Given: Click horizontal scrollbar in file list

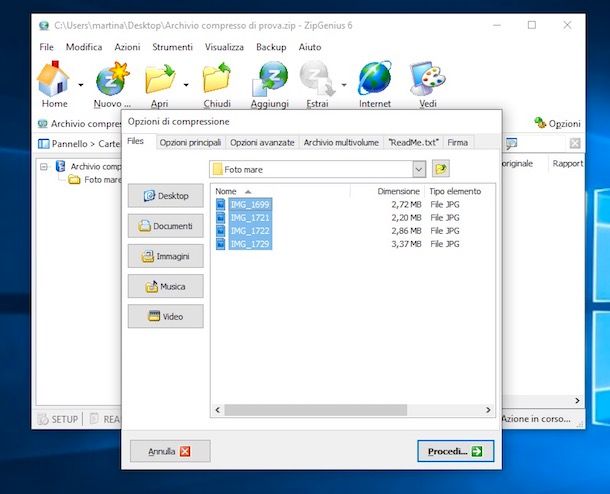Looking at the screenshot, I should [x=316, y=410].
